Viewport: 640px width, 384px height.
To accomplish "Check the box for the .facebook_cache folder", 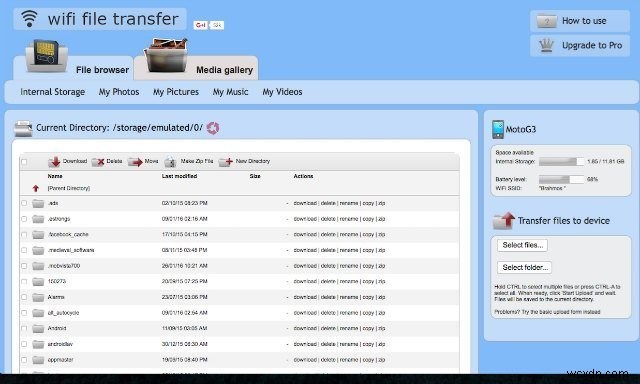I will coord(24,235).
